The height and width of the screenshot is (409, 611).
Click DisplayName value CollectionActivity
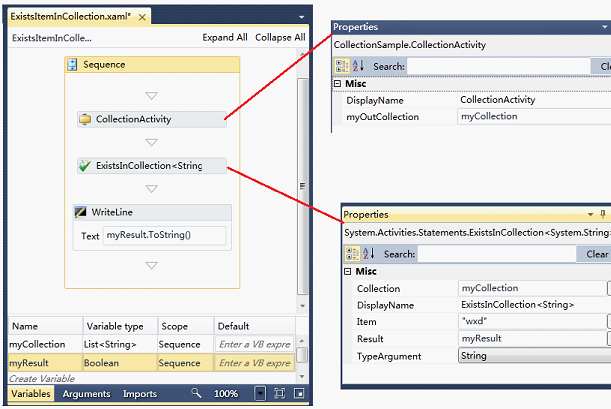(x=498, y=100)
